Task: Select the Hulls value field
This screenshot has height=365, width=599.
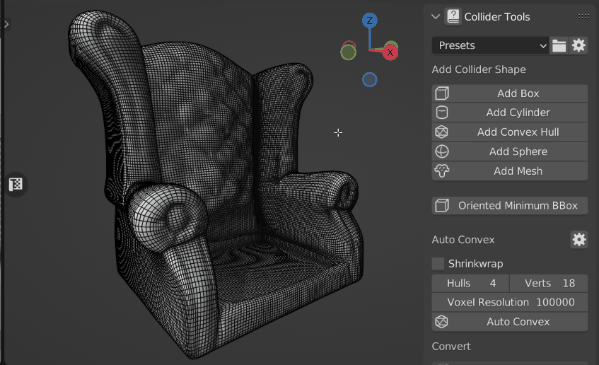Action: (x=471, y=283)
